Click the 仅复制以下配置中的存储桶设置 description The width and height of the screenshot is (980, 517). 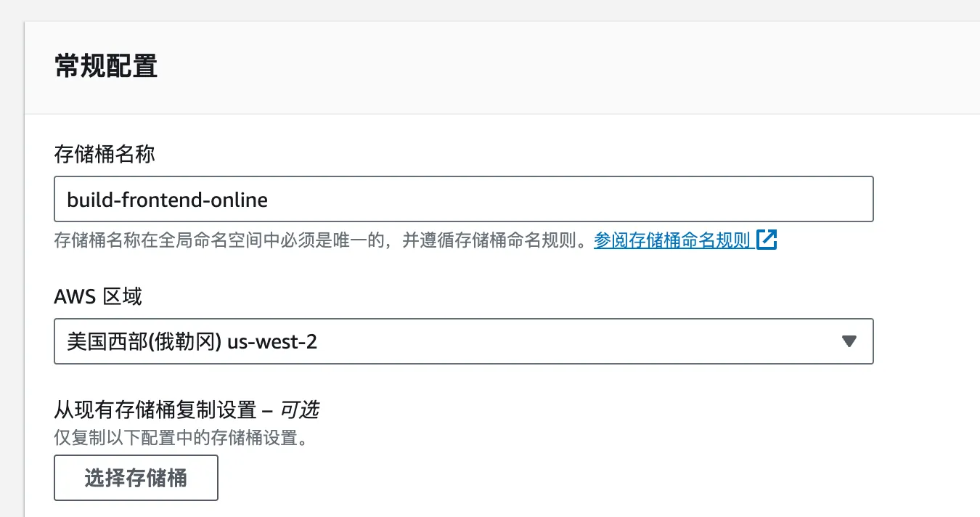click(181, 438)
